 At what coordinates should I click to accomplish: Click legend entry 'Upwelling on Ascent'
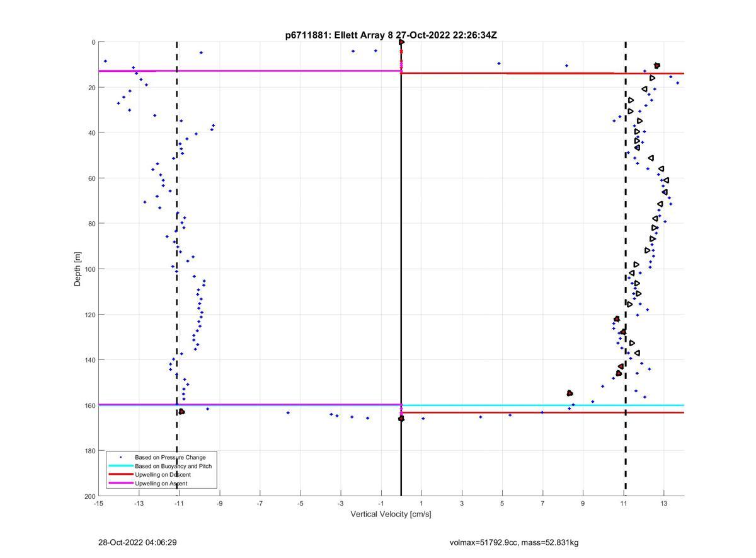pyautogui.click(x=161, y=483)
